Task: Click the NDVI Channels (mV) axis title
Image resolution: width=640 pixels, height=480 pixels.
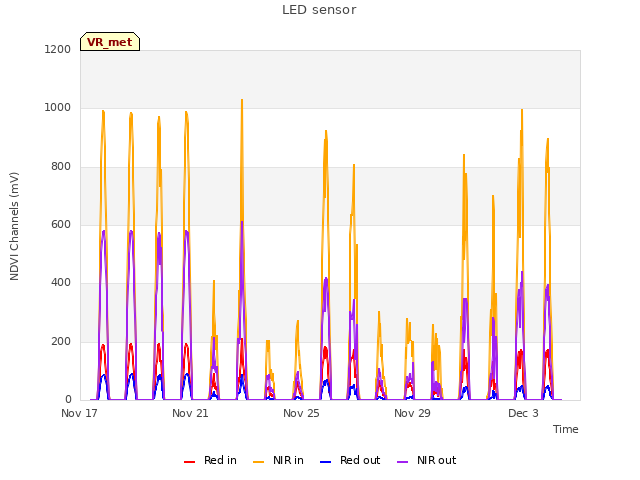Action: click(x=14, y=226)
